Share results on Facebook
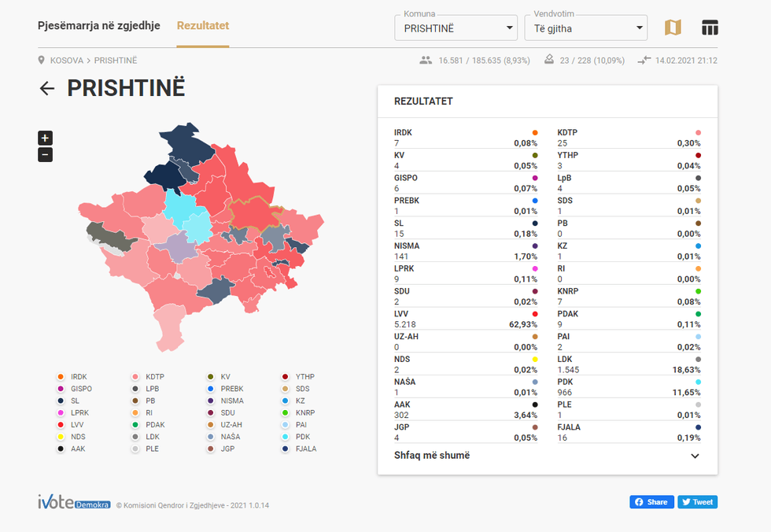The height and width of the screenshot is (532, 771). tap(651, 502)
